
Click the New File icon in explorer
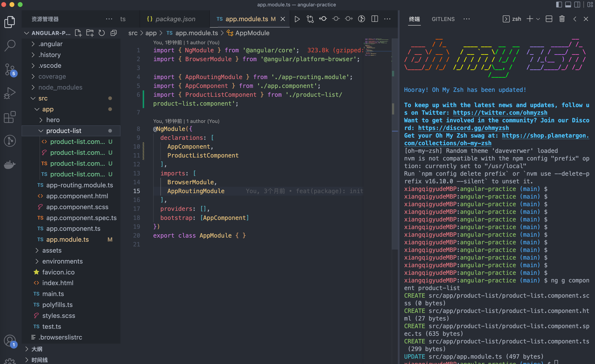click(78, 33)
